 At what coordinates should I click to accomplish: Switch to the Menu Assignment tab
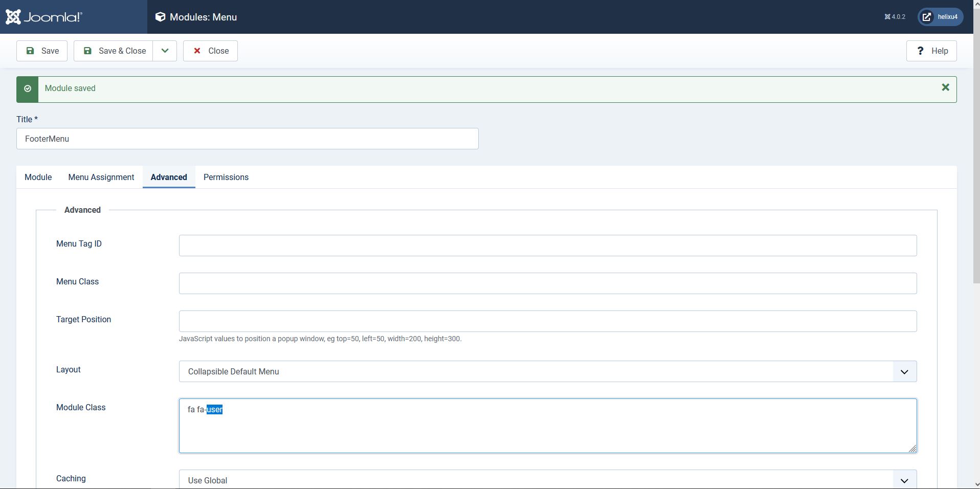(101, 177)
